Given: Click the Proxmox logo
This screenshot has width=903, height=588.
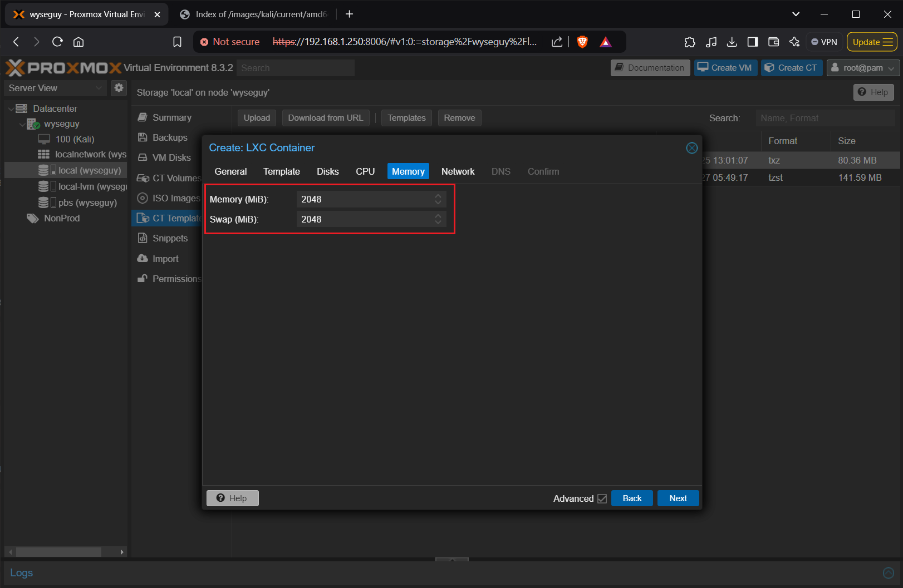Looking at the screenshot, I should point(63,68).
